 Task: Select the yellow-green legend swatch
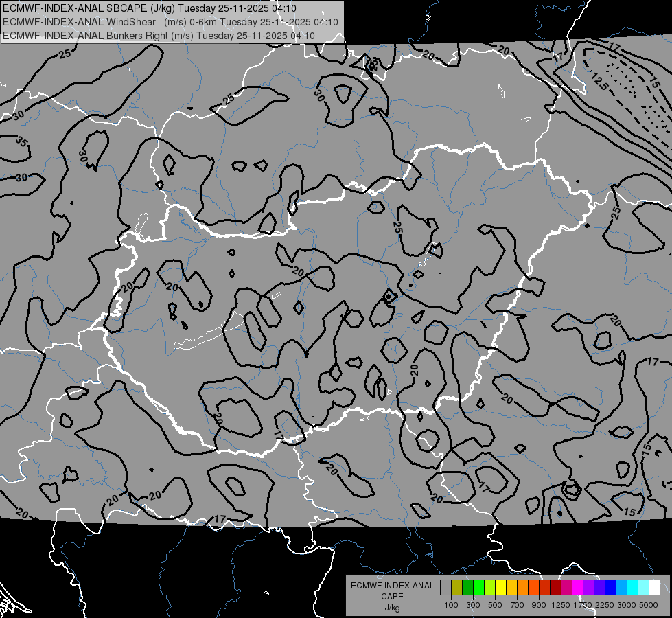click(x=490, y=587)
